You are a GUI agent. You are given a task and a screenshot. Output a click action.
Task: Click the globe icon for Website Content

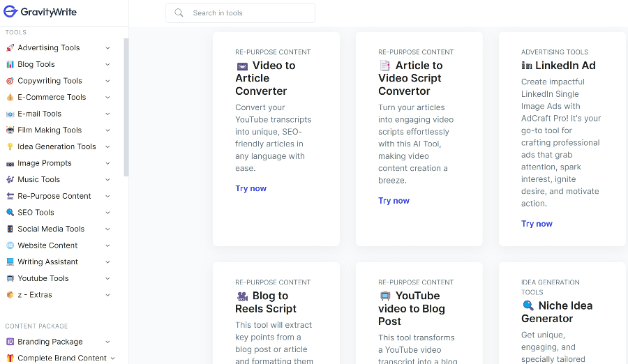click(10, 245)
